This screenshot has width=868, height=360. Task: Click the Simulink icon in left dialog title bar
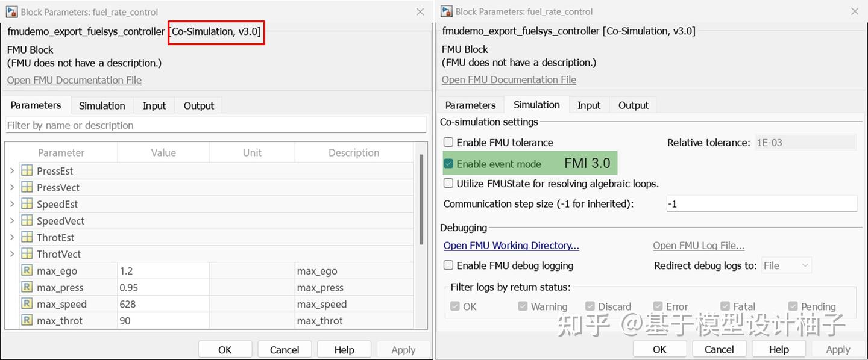click(x=11, y=11)
